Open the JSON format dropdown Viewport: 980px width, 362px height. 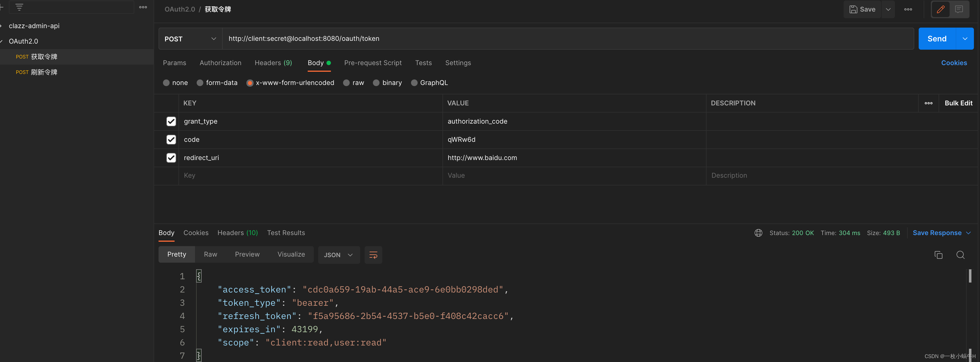pyautogui.click(x=339, y=255)
